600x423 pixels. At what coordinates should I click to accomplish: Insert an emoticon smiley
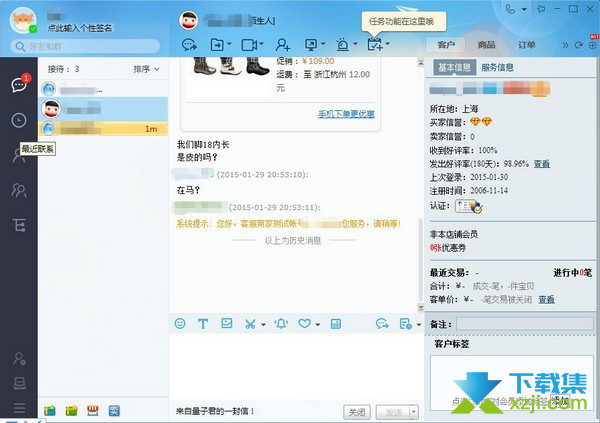coord(180,323)
